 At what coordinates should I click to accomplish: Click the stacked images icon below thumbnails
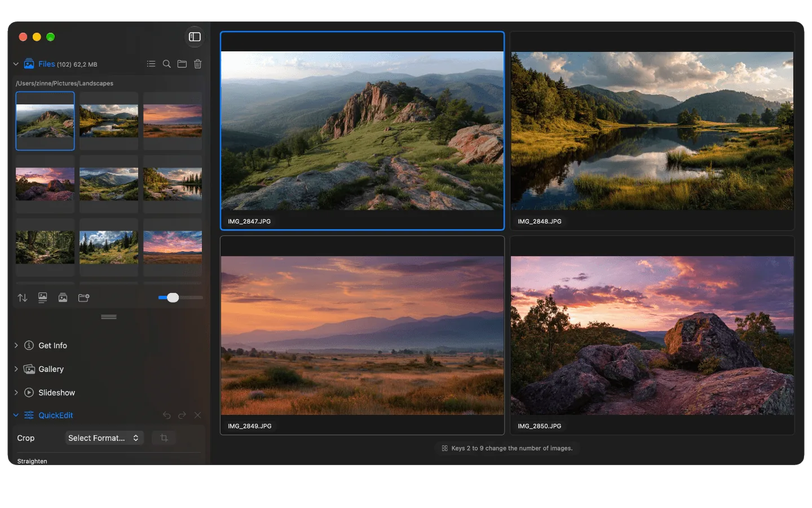coord(63,297)
